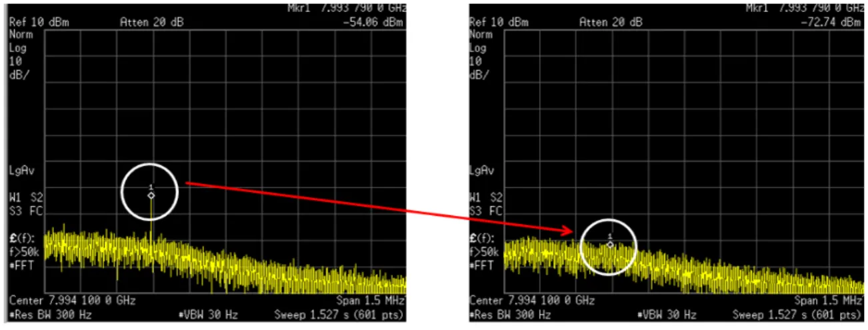Select the '#FFT' indicator in the right display

tap(481, 265)
